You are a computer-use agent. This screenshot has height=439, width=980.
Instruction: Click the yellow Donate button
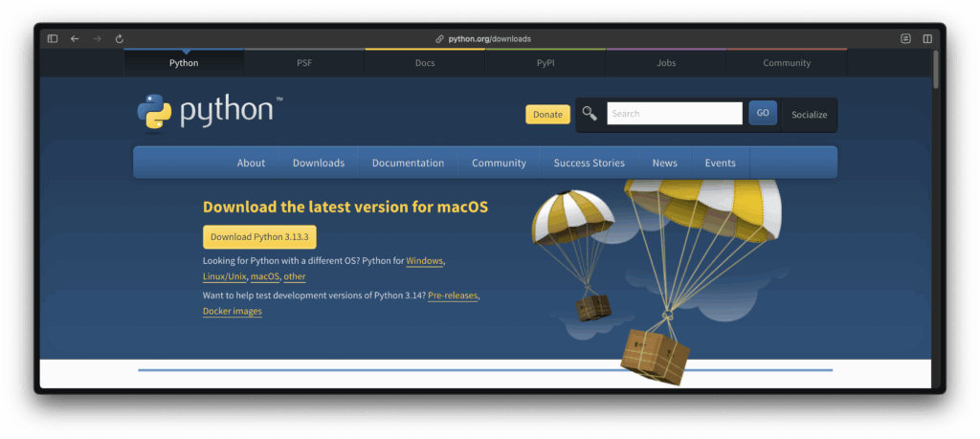tap(547, 114)
